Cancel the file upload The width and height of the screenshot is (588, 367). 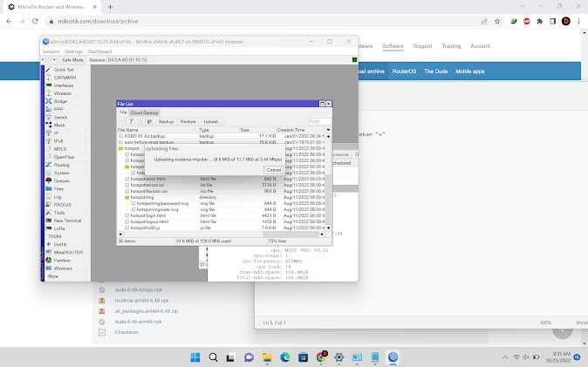(x=273, y=170)
